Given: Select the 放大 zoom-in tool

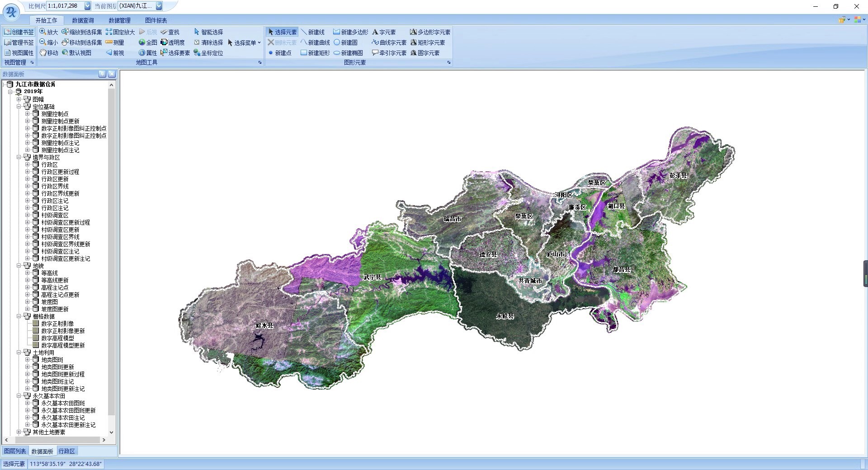Looking at the screenshot, I should [48, 32].
